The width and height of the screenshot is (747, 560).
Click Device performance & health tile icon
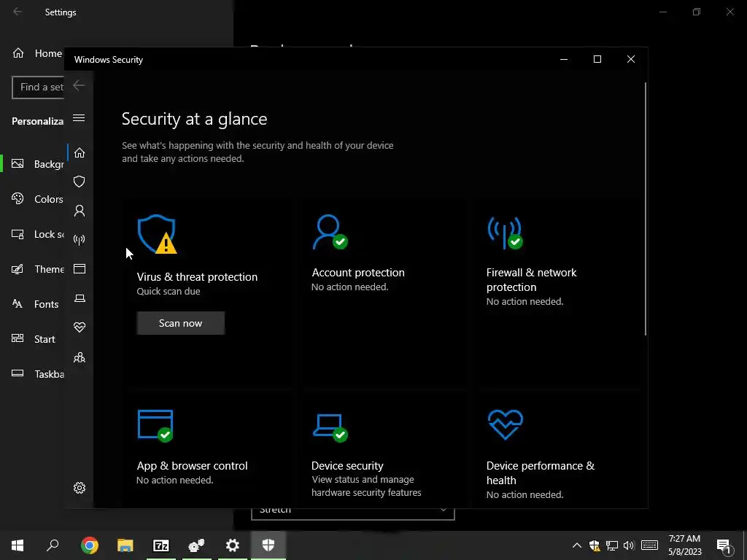point(505,424)
